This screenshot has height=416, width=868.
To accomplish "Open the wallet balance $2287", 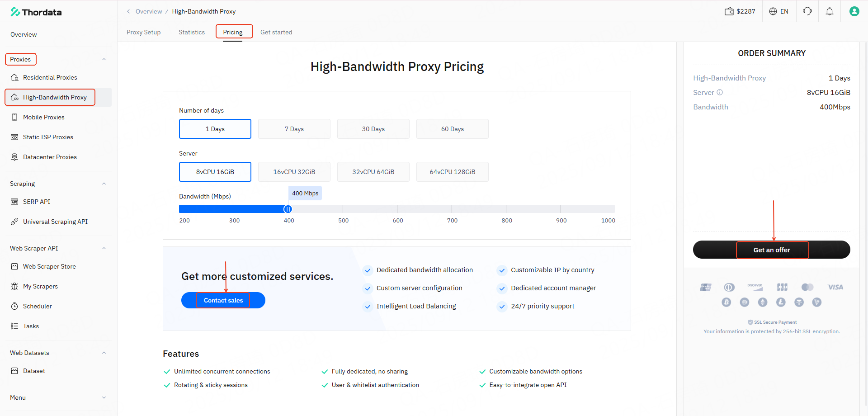I will click(x=740, y=11).
